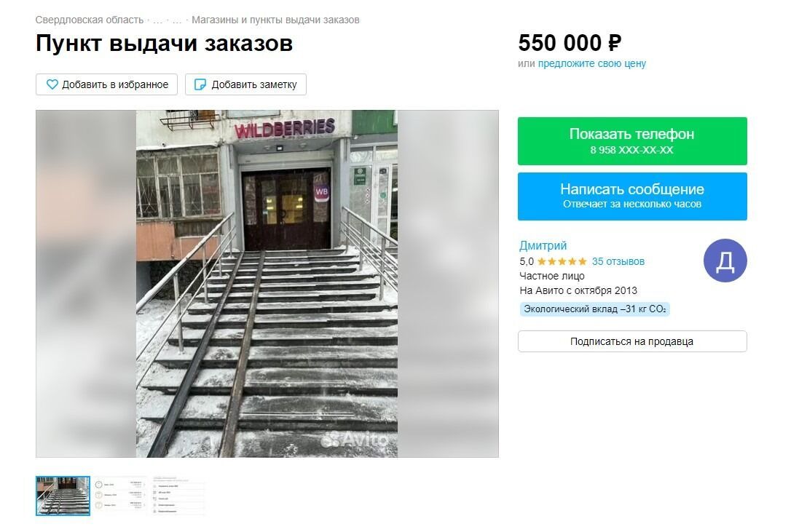The height and width of the screenshot is (532, 807).
Task: Expand the first collapsed breadcrumb ellipsis
Action: [158, 21]
